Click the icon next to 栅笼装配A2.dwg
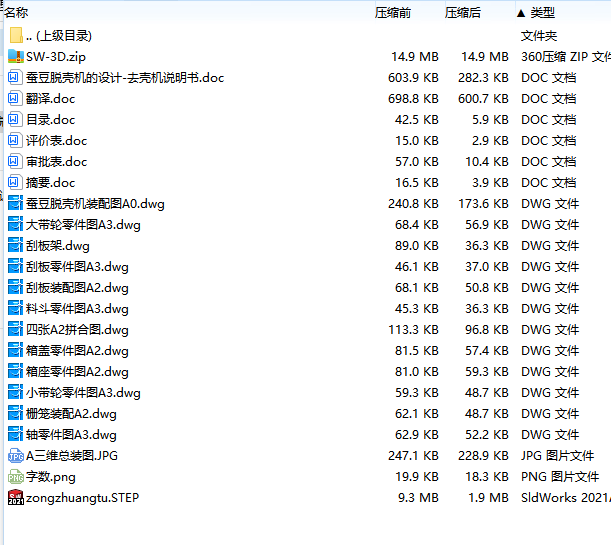 click(16, 414)
